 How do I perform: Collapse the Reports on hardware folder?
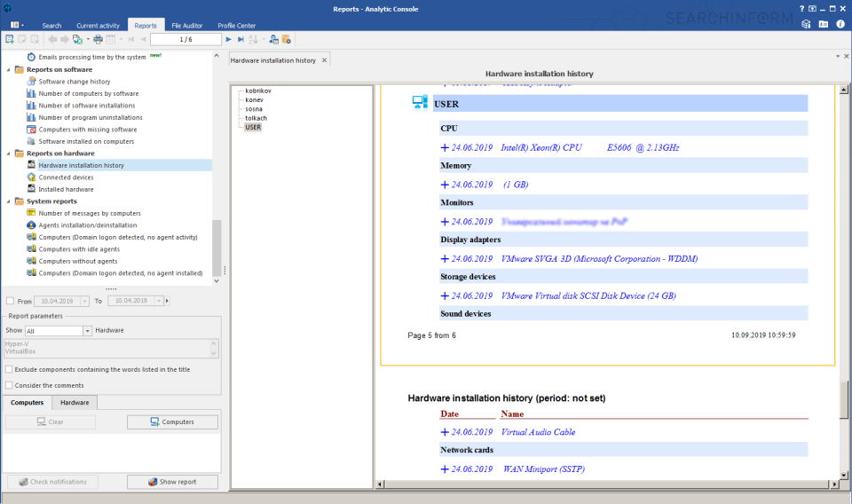click(7, 154)
